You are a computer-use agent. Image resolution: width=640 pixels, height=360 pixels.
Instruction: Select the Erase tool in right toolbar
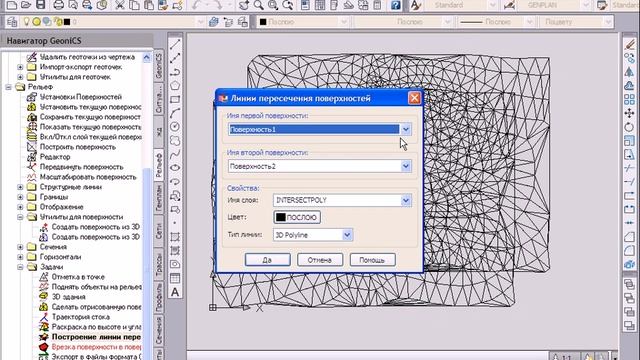[x=629, y=44]
